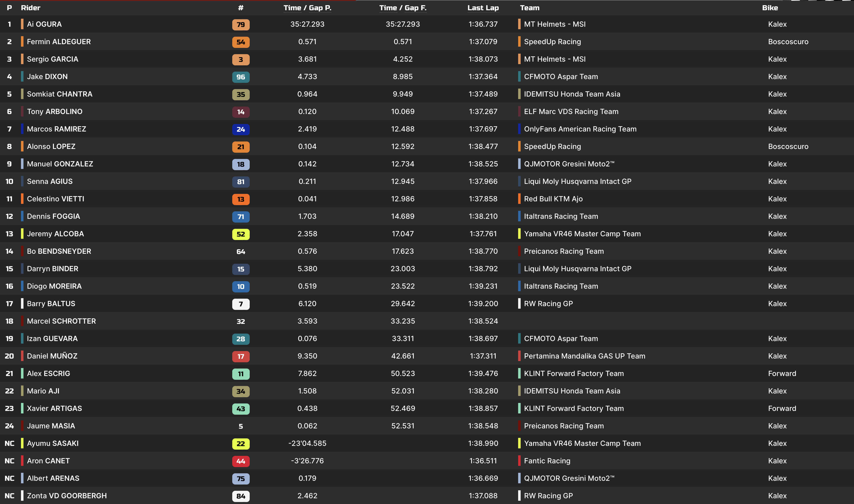Click the Team column header
Image resolution: width=854 pixels, height=504 pixels.
tap(529, 8)
